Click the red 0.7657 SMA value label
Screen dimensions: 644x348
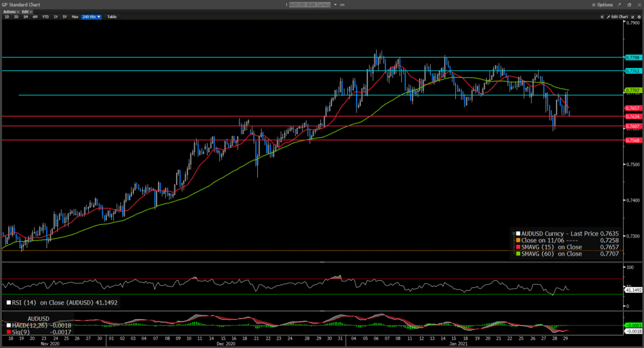click(x=633, y=108)
